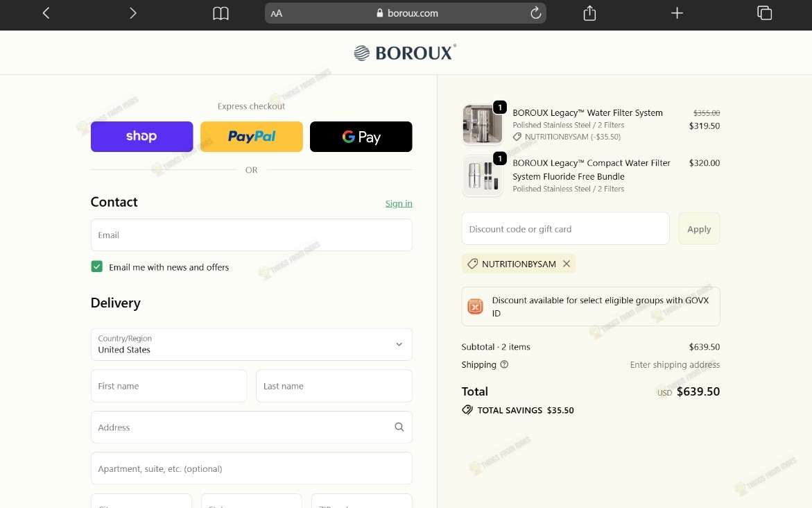Image resolution: width=812 pixels, height=508 pixels.
Task: Click the GOVX ID discount icon
Action: point(476,306)
